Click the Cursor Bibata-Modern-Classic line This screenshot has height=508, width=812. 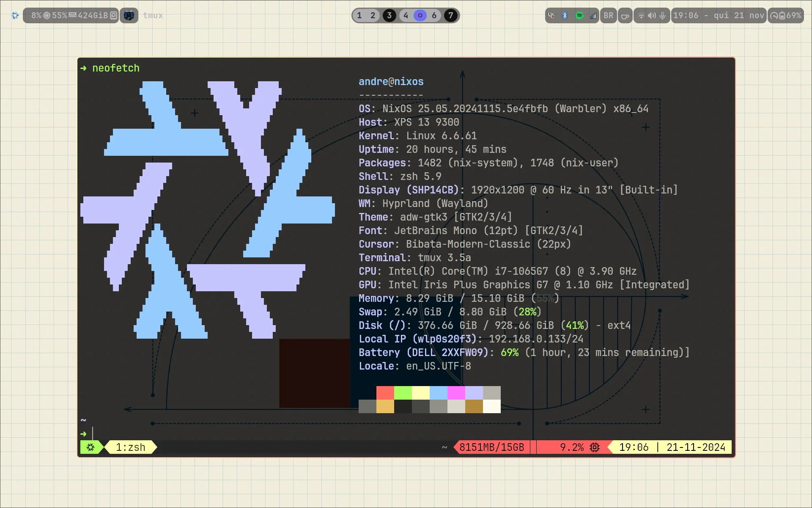click(x=465, y=244)
